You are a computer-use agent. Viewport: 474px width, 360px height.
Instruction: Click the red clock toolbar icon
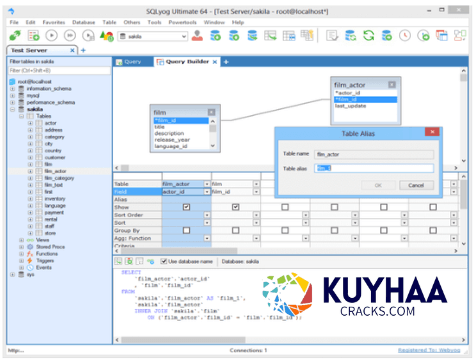(405, 35)
